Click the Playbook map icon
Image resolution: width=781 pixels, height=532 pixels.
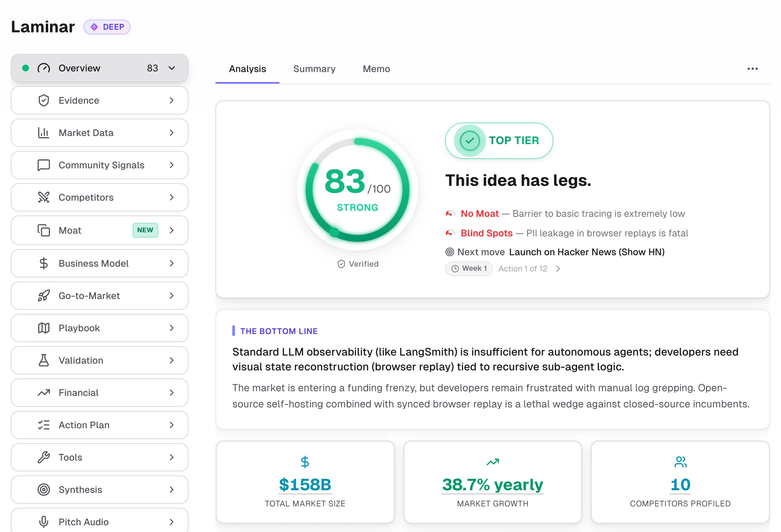(x=44, y=328)
